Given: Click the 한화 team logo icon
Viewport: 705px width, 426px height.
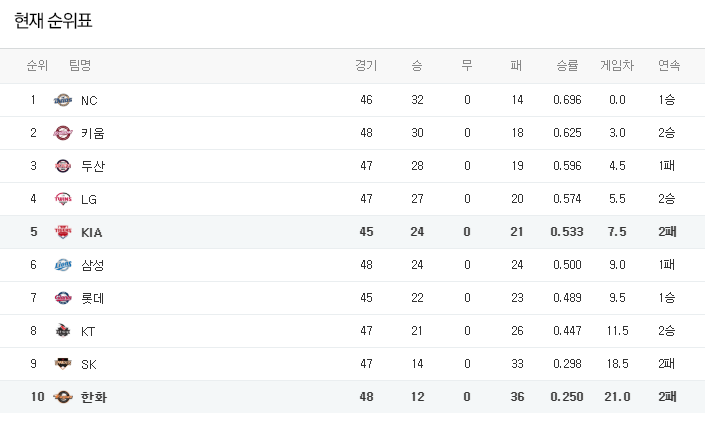Looking at the screenshot, I should (x=63, y=397).
